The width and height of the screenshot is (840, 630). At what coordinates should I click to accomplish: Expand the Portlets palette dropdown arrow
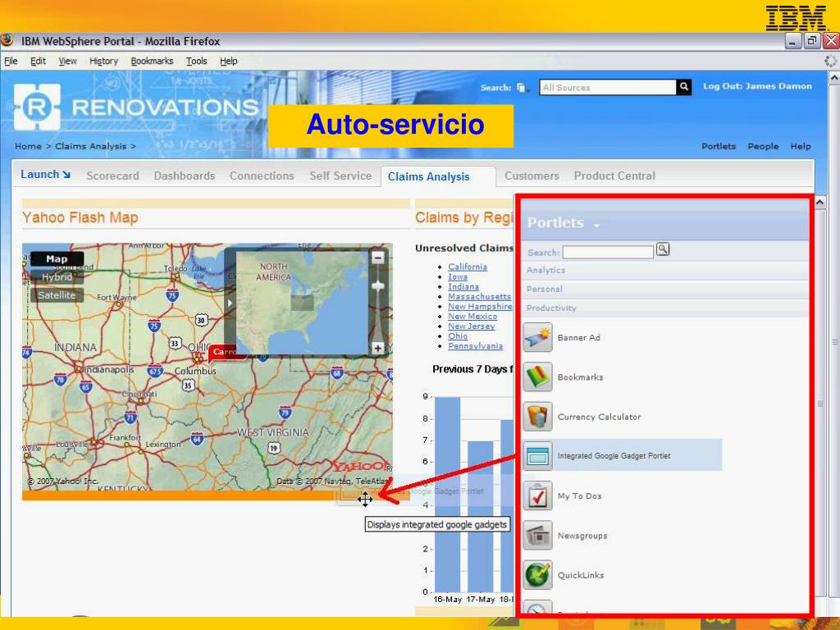(596, 226)
